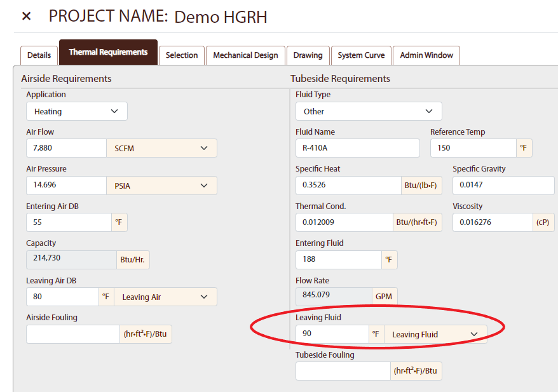Click the empty Tubeside Fouling field
558x392 pixels.
coord(343,371)
